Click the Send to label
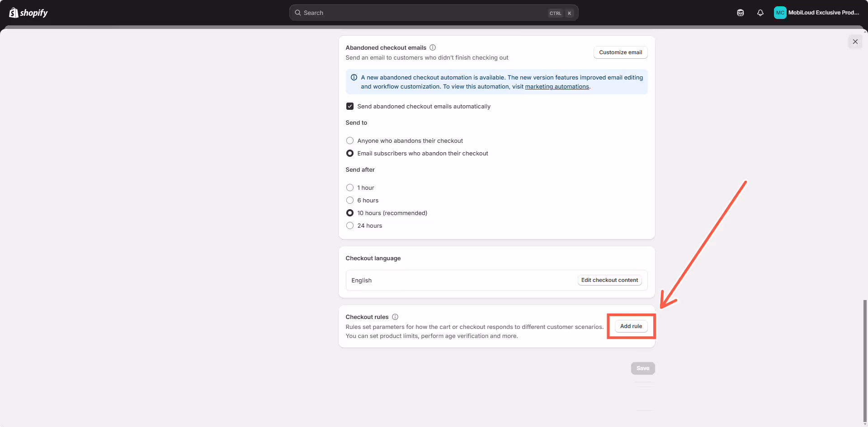 pos(356,123)
